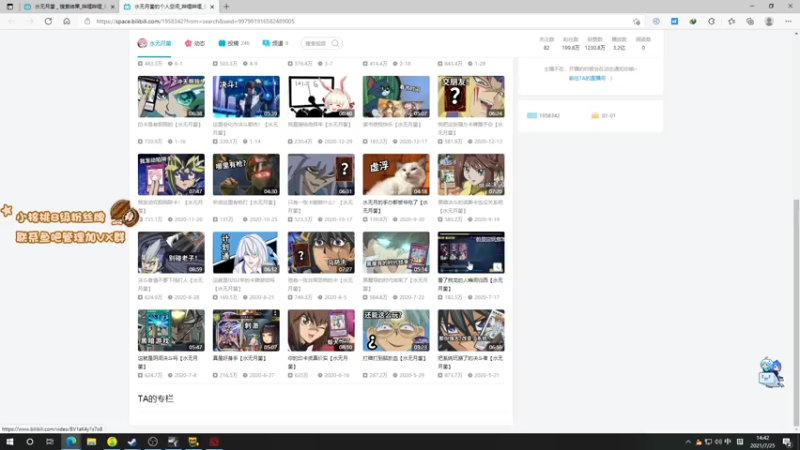Viewport: 800px width, 450px height.
Task: Open the bunny-girl whiteboard thumbnail video
Action: click(x=321, y=97)
